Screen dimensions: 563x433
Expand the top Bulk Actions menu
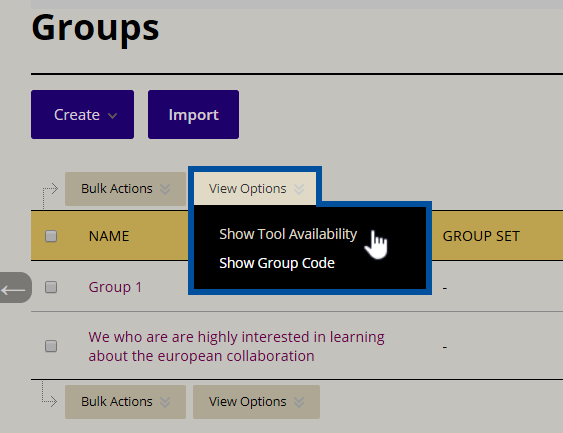(x=125, y=189)
